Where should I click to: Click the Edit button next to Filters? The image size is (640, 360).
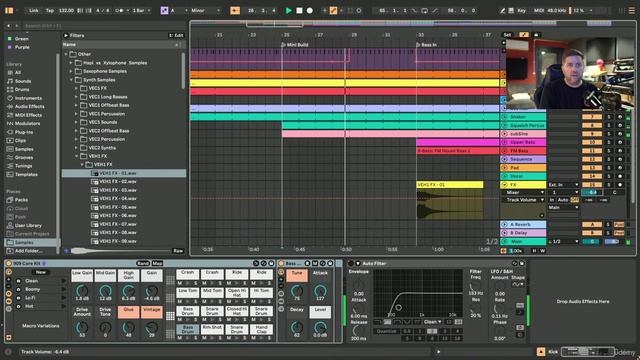176,36
